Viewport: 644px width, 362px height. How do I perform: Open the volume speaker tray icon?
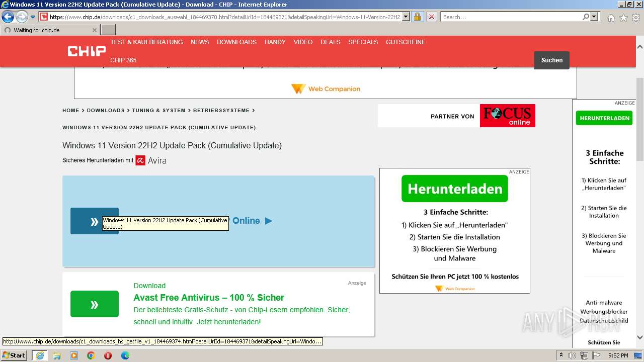[x=572, y=355]
